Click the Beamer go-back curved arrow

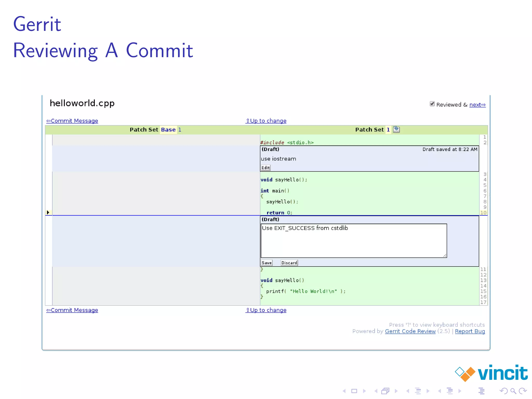[x=503, y=391]
